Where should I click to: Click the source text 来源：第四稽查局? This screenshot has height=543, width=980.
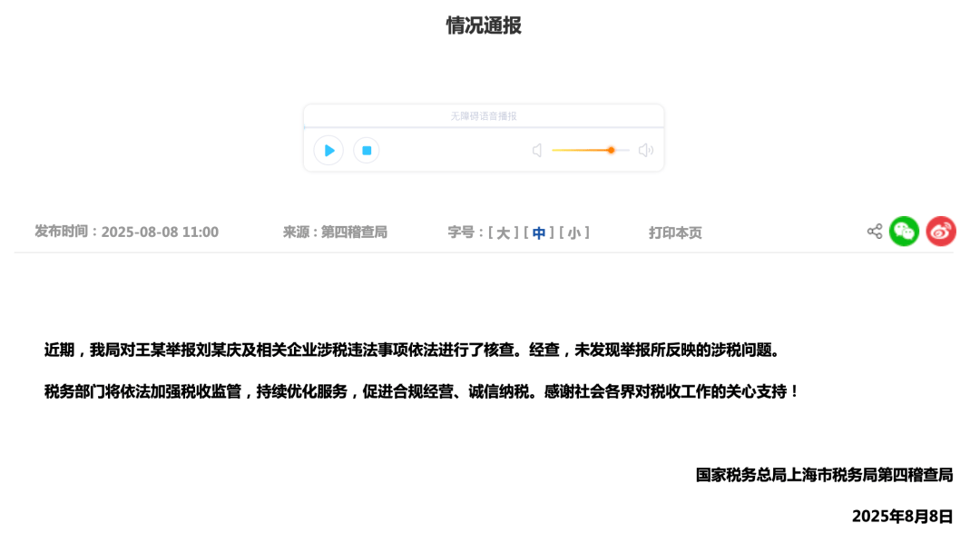point(335,232)
